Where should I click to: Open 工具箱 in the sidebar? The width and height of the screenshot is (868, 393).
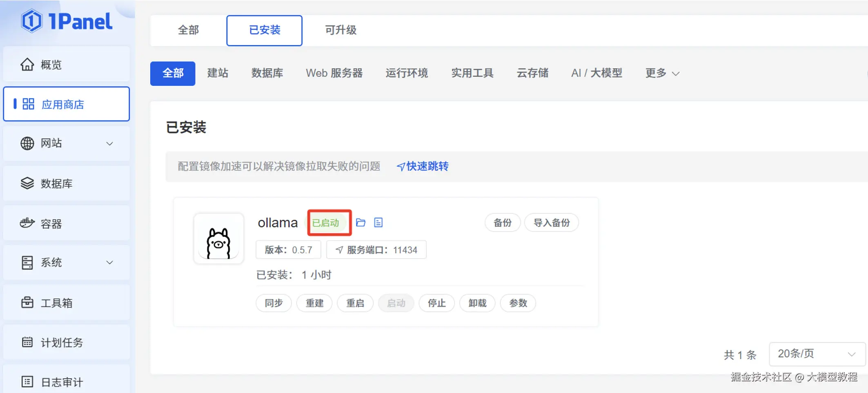[67, 302]
